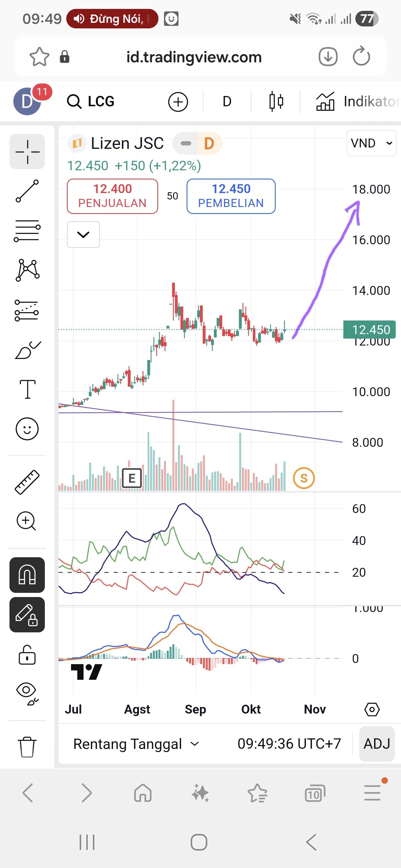Expand the Rentang Tanggal date range menu

pyautogui.click(x=136, y=744)
